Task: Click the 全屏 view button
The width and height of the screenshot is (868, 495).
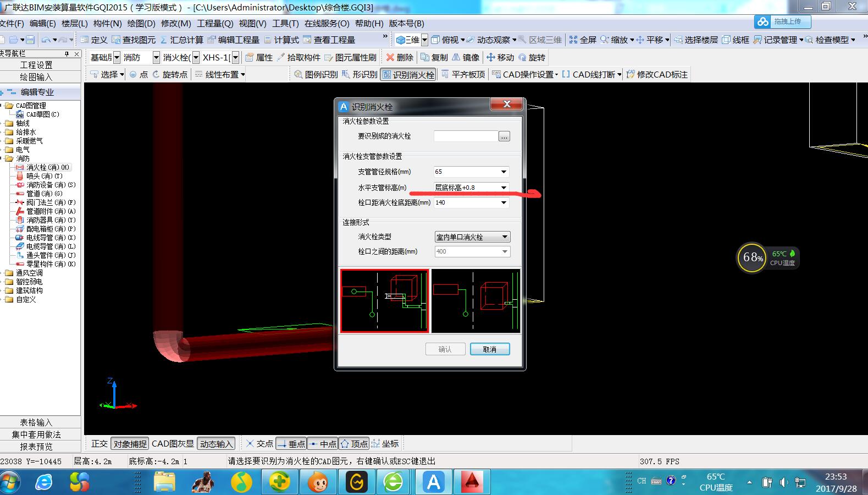Action: [x=583, y=40]
